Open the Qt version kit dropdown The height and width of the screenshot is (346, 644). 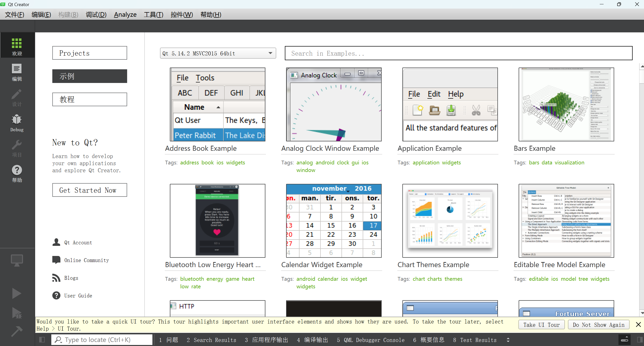[x=218, y=53]
